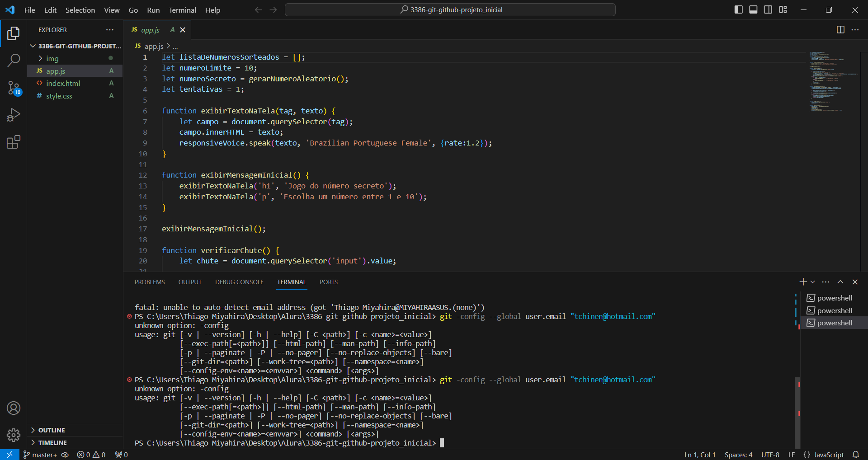Click the UTF-8 encoding indicator
Viewport: 868px width, 460px height.
770,455
